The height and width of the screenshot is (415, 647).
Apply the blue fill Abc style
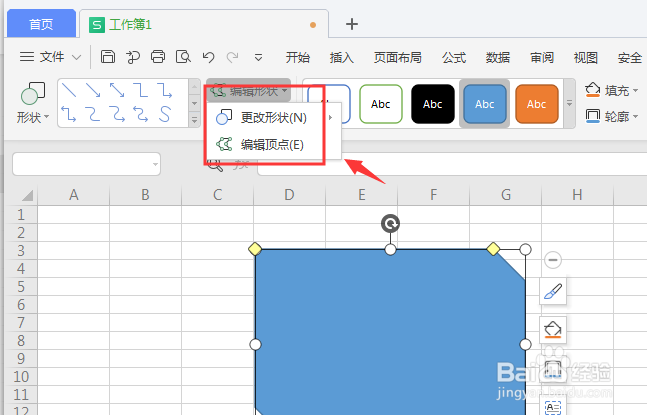tap(484, 104)
